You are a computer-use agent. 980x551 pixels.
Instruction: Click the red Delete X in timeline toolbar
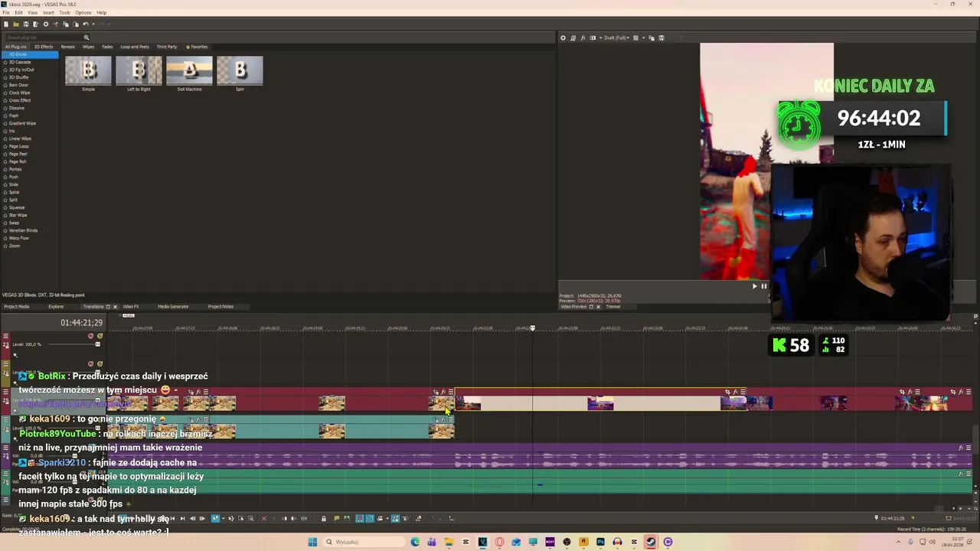click(264, 518)
